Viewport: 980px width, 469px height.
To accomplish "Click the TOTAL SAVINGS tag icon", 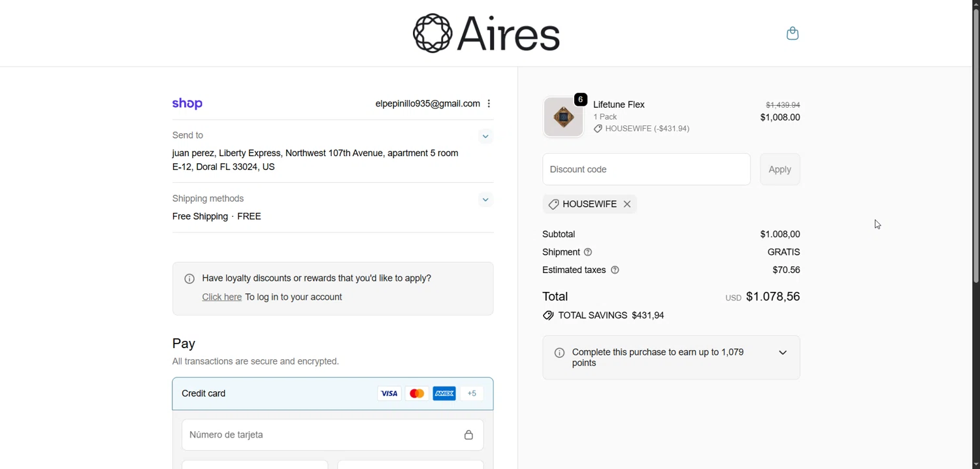I will [x=548, y=316].
